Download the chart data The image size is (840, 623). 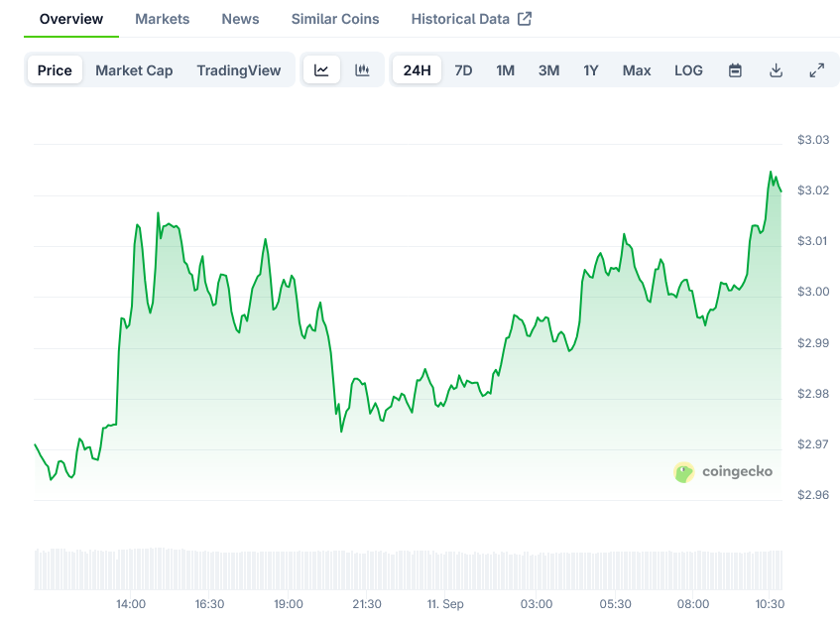pos(776,70)
